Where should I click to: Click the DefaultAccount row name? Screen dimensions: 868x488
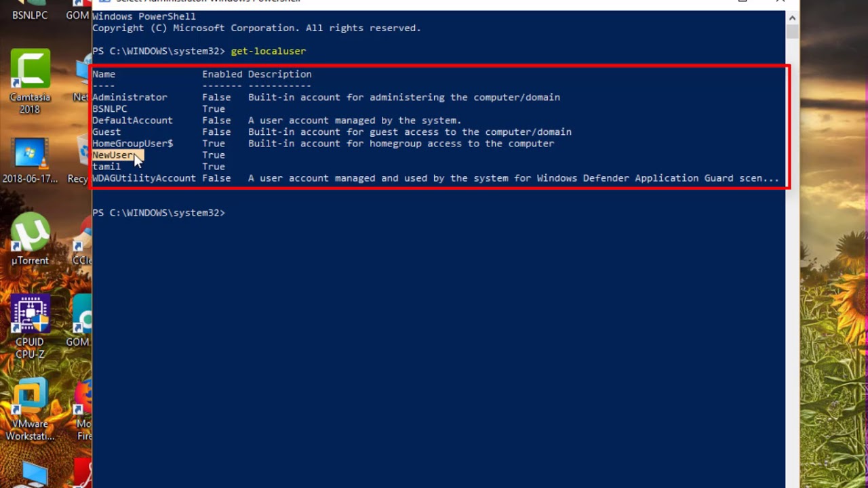pyautogui.click(x=132, y=121)
